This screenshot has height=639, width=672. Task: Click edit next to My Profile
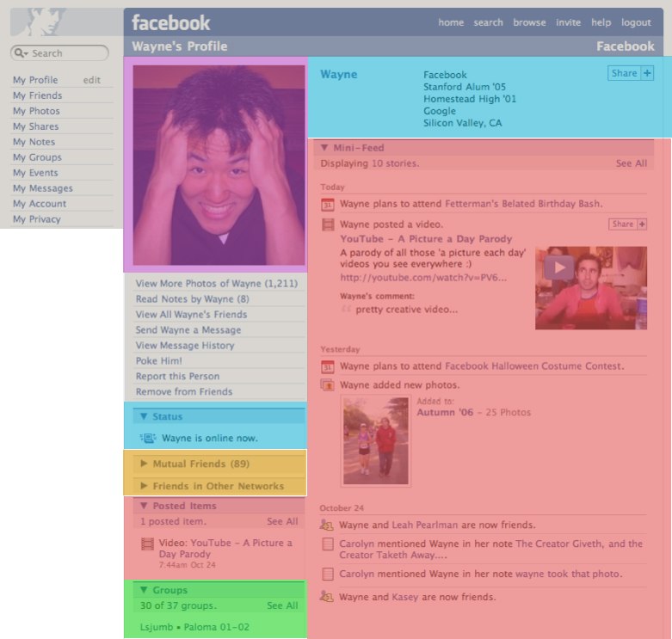(x=92, y=80)
